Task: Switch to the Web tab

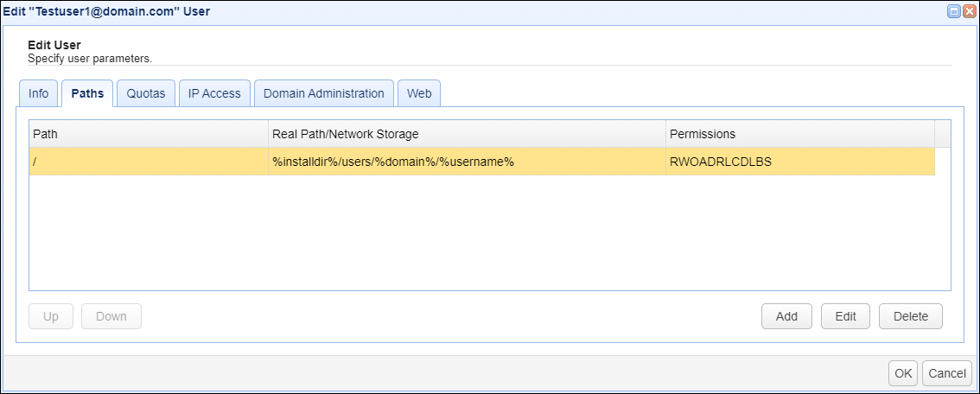Action: (x=419, y=93)
